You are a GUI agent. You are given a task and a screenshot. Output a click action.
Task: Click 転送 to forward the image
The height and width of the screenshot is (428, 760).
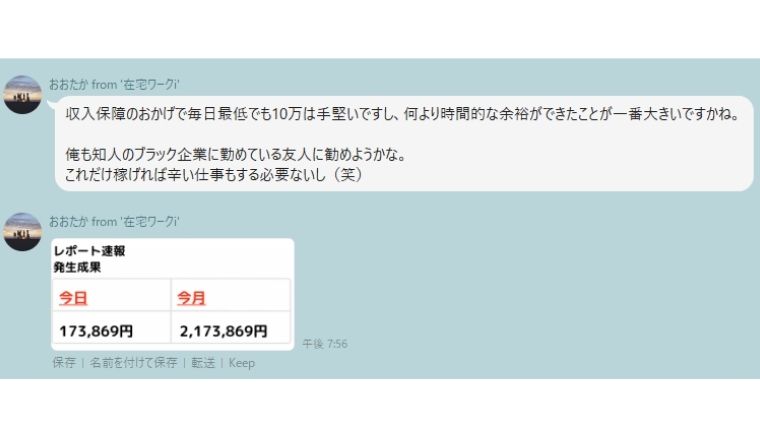pos(203,363)
